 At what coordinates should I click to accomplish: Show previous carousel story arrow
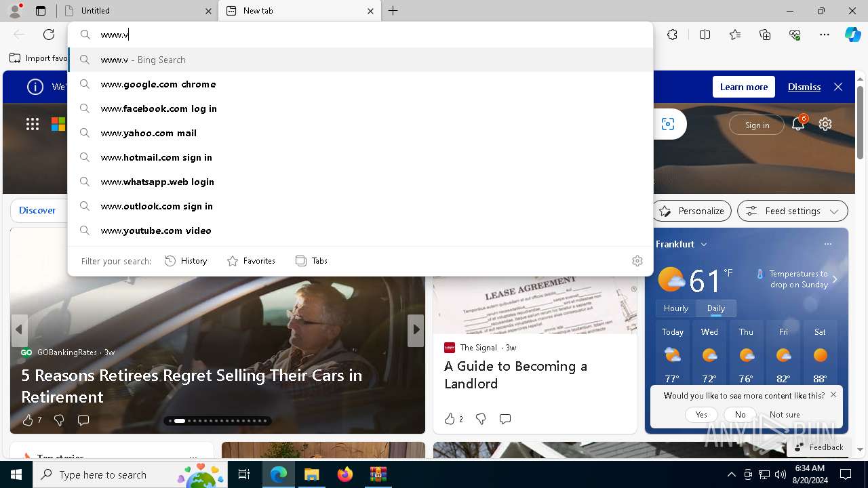point(19,330)
